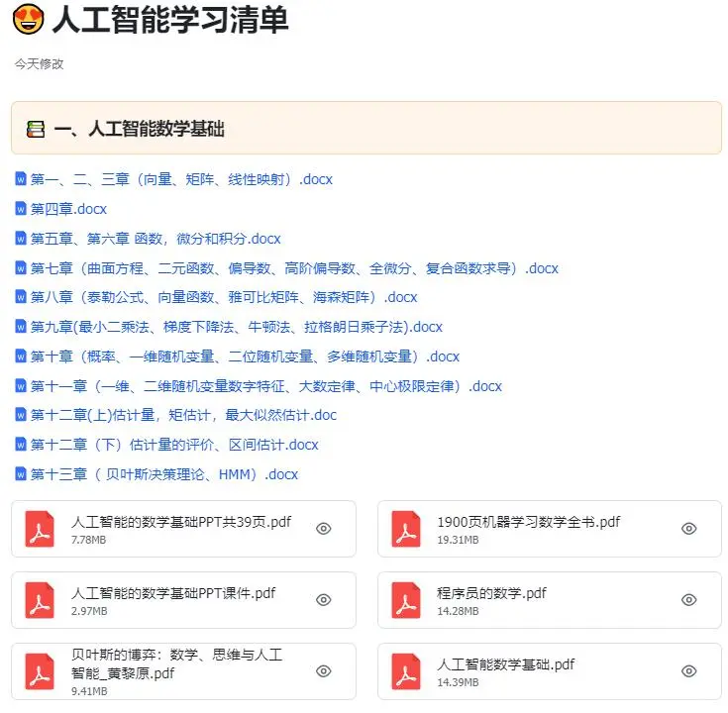The image size is (728, 713).
Task: Click file name 人工智能的数学基础PPT课件.pdf
Action: pyautogui.click(x=173, y=594)
